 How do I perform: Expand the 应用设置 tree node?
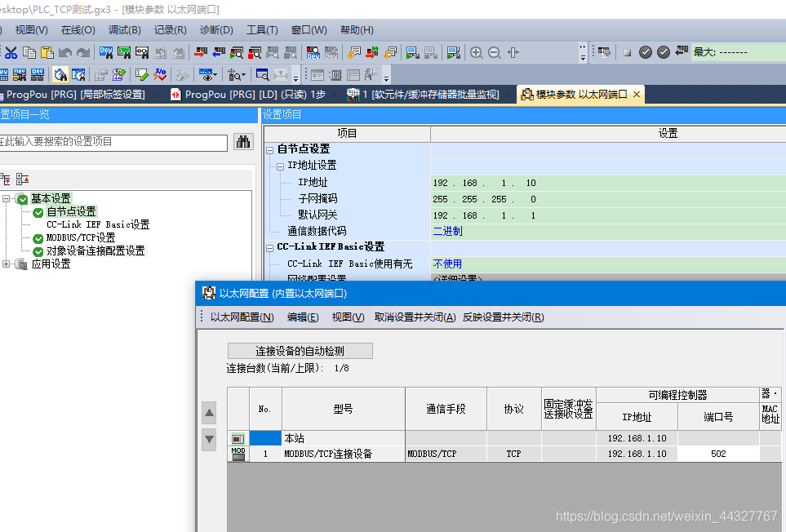(x=6, y=264)
